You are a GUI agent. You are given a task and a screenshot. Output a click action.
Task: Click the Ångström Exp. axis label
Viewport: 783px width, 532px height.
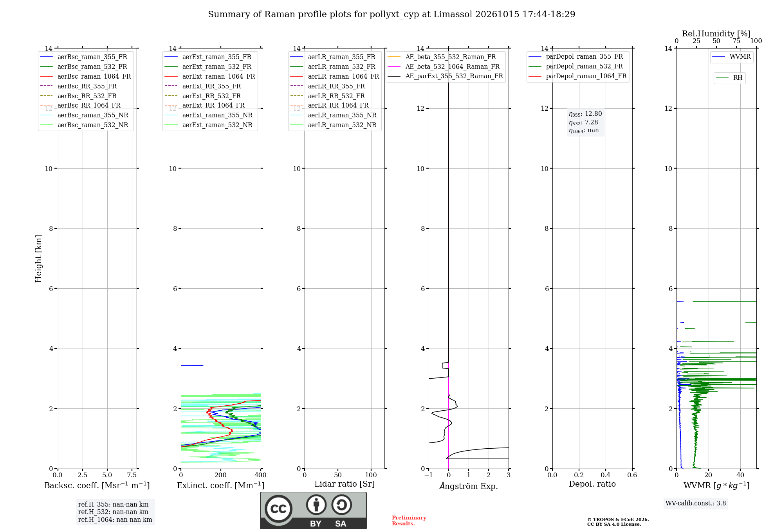(469, 486)
